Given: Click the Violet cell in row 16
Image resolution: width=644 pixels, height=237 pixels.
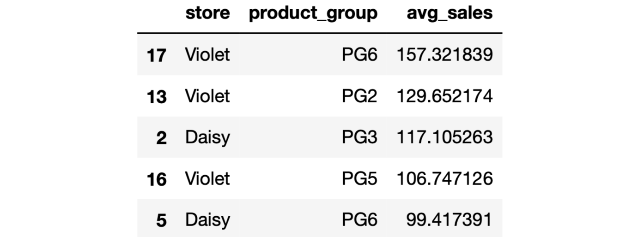Looking at the screenshot, I should pos(207,178).
